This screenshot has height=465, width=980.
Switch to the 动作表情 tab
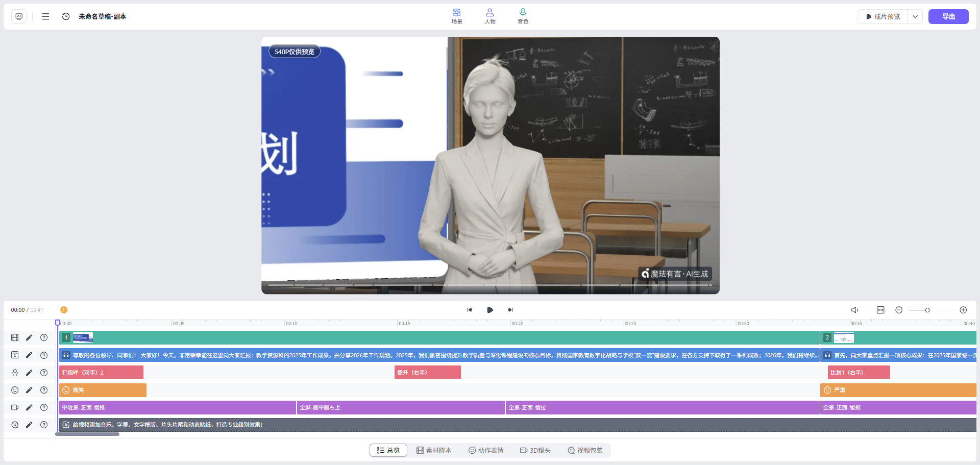pos(486,450)
